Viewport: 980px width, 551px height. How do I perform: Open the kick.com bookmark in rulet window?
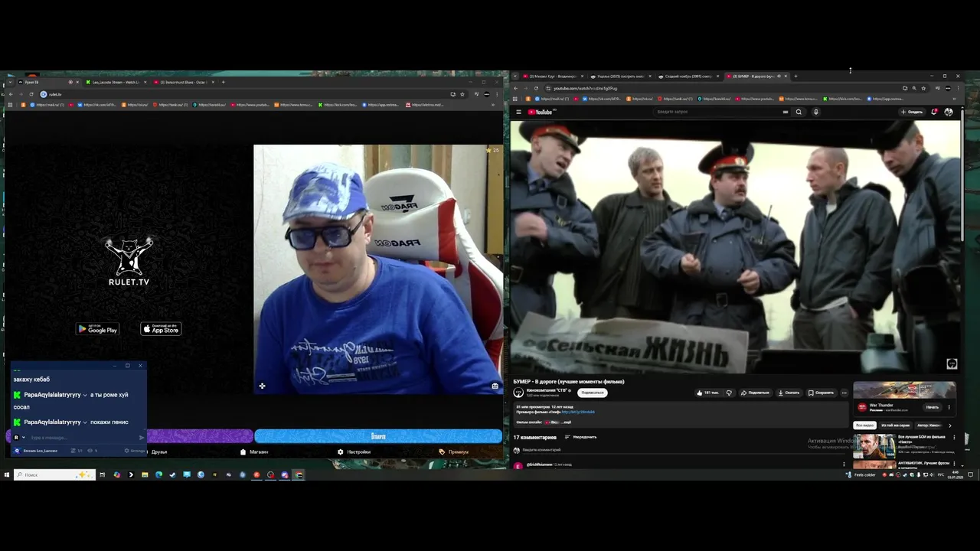pyautogui.click(x=339, y=105)
